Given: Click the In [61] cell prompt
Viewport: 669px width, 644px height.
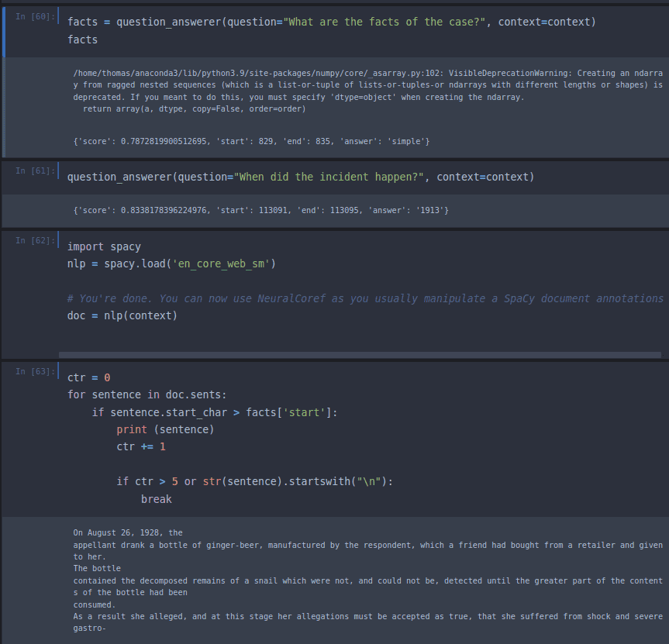Looking at the screenshot, I should pos(36,171).
